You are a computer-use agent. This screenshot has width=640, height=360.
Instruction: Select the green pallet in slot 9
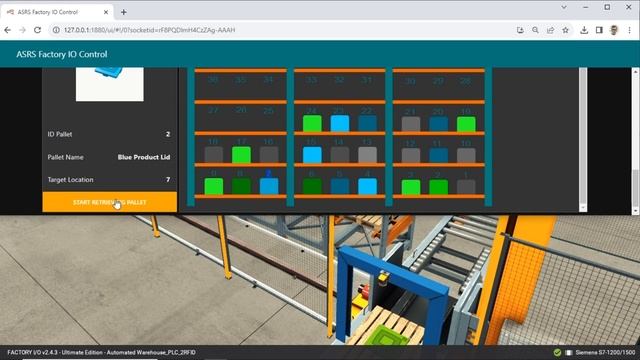coord(213,186)
